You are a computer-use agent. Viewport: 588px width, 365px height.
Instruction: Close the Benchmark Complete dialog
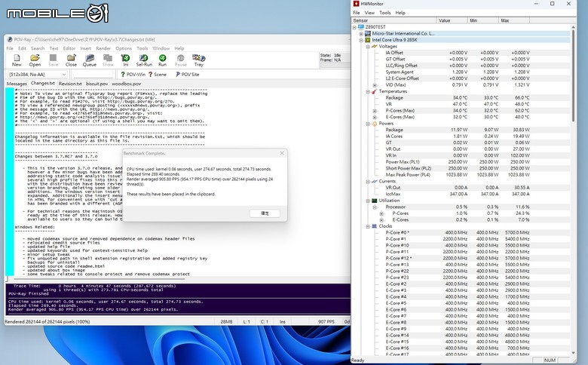point(282,153)
